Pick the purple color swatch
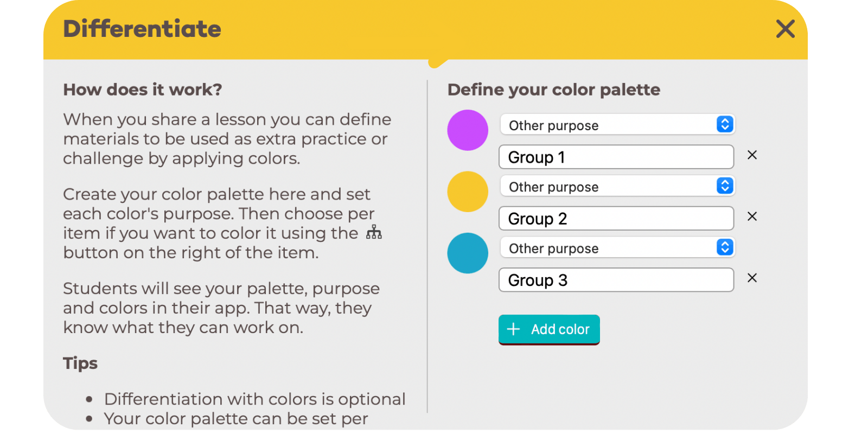The height and width of the screenshot is (434, 868). 468,130
